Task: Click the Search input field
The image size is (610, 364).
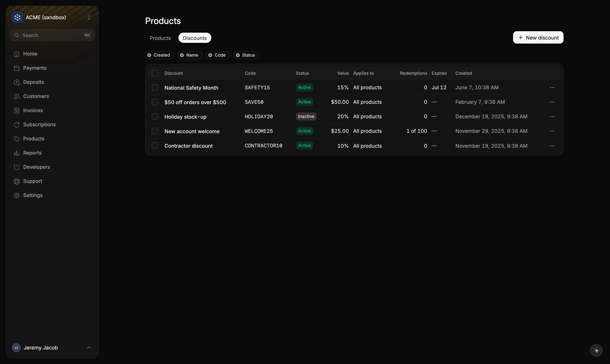Action: [x=52, y=35]
